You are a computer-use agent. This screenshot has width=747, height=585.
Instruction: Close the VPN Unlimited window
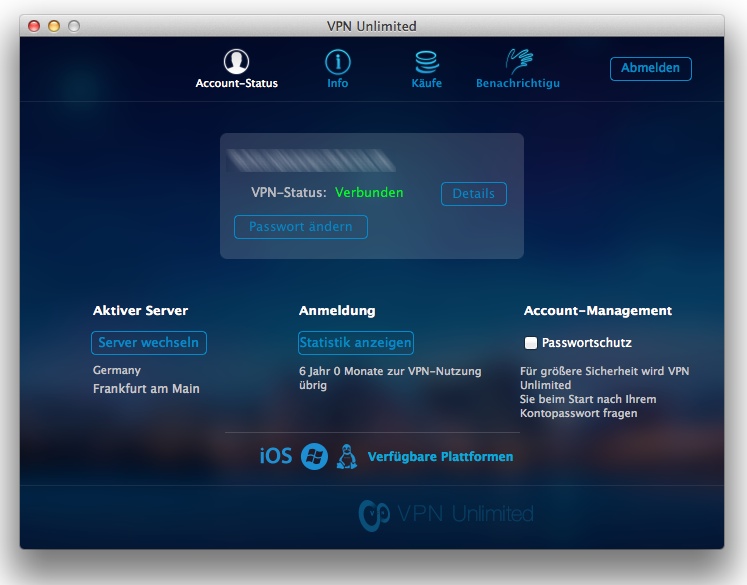(34, 26)
